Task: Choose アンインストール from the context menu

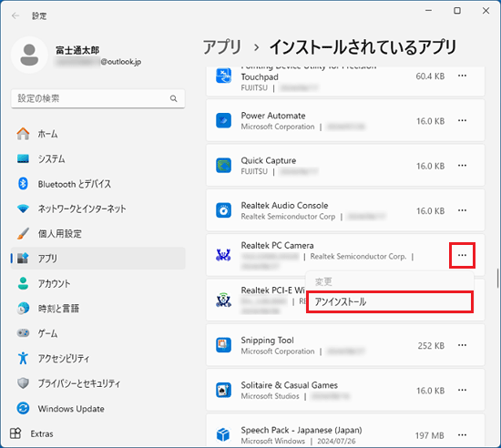Action: point(390,301)
